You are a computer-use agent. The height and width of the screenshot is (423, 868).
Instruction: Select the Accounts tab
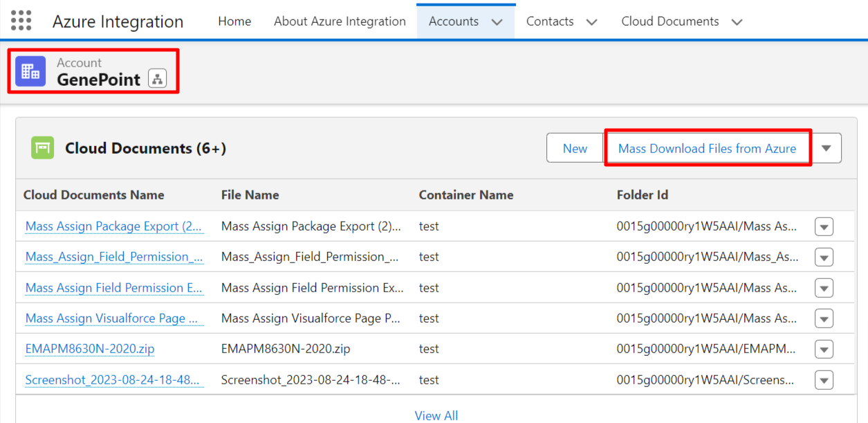pos(454,21)
